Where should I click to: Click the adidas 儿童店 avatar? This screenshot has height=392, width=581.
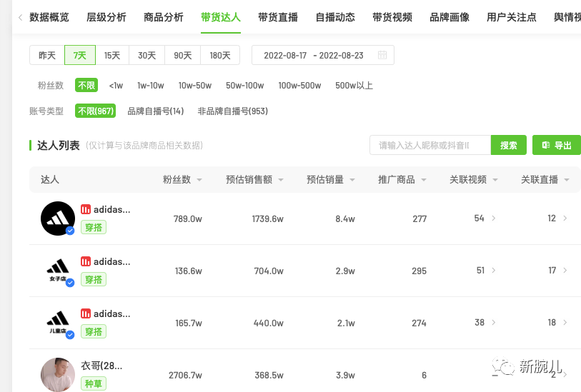(x=58, y=323)
